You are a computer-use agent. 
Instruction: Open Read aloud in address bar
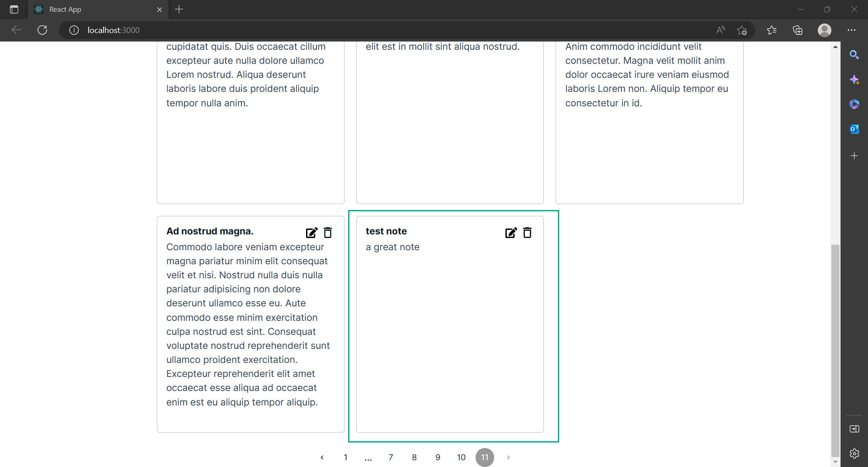[721, 30]
